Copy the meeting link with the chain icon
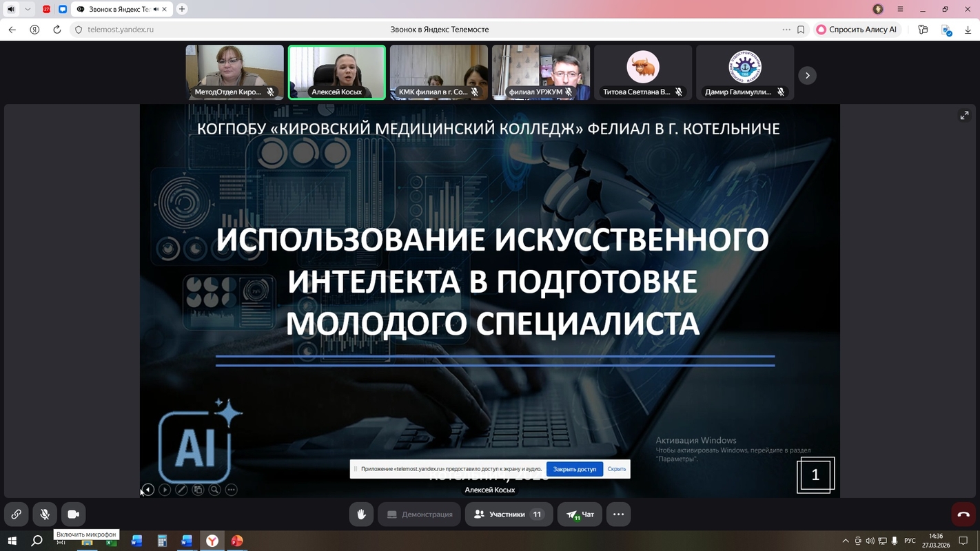The width and height of the screenshot is (980, 551). tap(16, 514)
